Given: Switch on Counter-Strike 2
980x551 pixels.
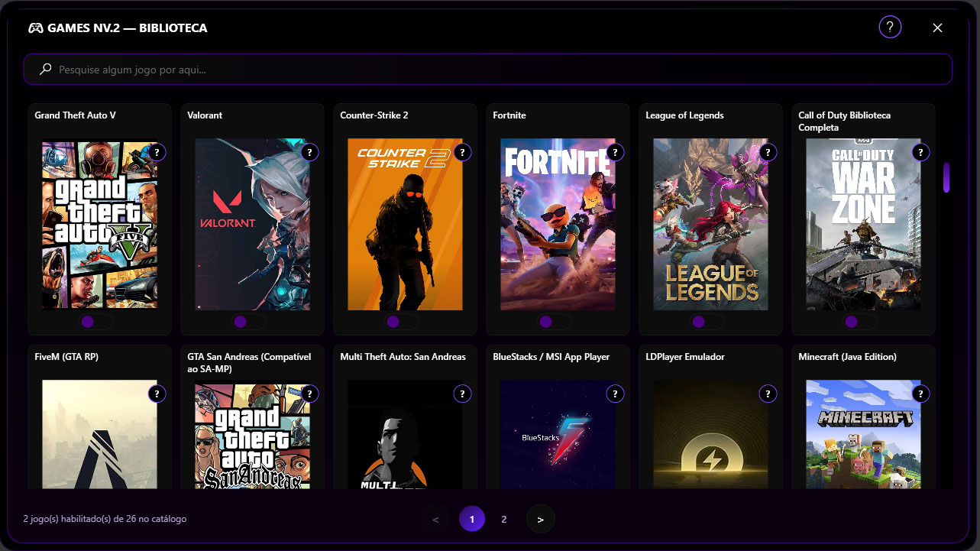Looking at the screenshot, I should pos(402,322).
